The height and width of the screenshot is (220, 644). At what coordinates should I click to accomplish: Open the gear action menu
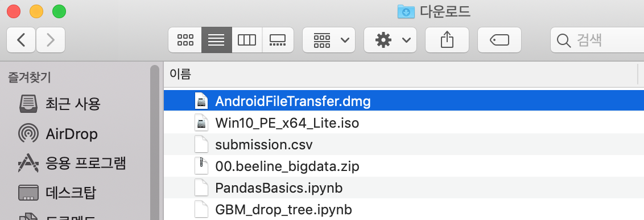(x=390, y=40)
